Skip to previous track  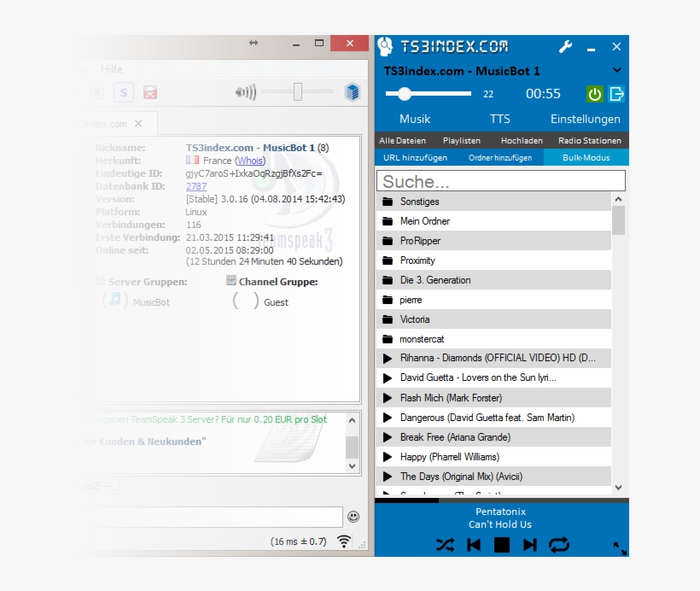[474, 545]
